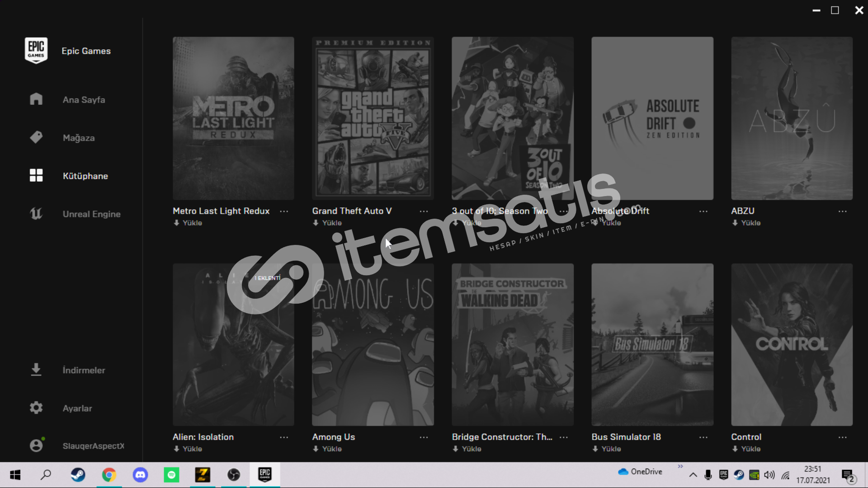Click Yükle under Bridge Constructor

point(467,449)
